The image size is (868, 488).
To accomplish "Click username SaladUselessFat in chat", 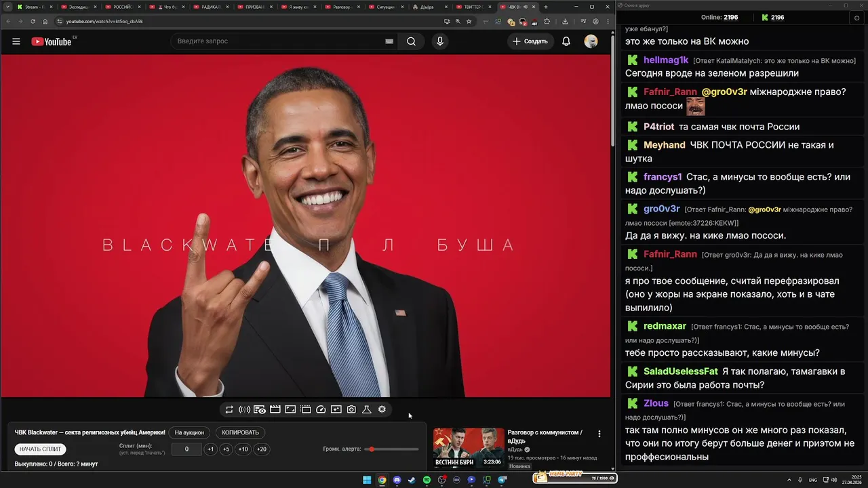I will click(x=680, y=371).
